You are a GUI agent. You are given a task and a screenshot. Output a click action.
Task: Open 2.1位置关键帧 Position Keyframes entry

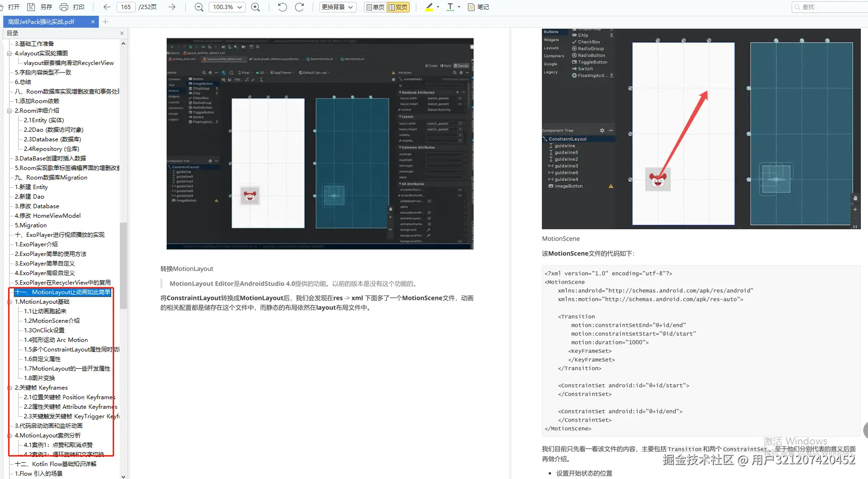(x=70, y=397)
